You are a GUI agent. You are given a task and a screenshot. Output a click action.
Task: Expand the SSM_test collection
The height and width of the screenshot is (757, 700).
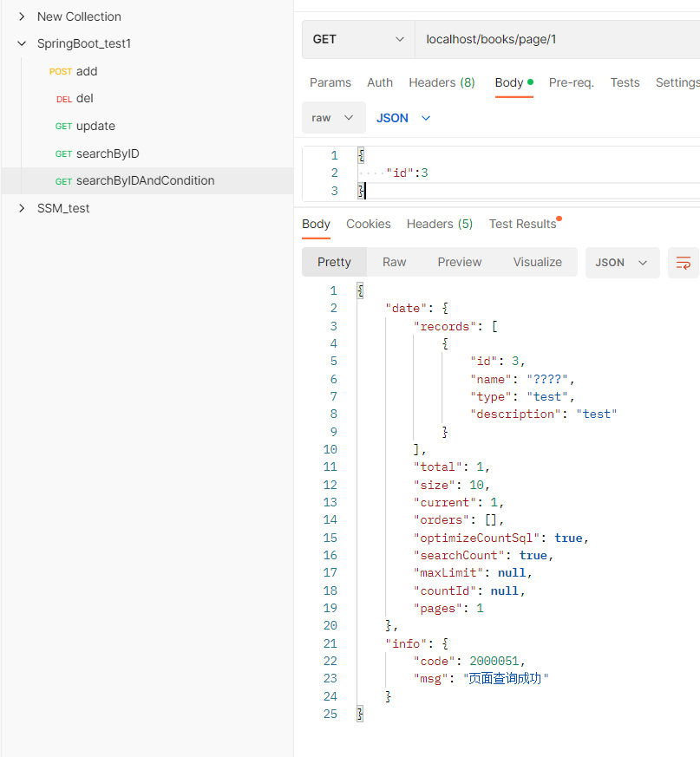[22, 208]
